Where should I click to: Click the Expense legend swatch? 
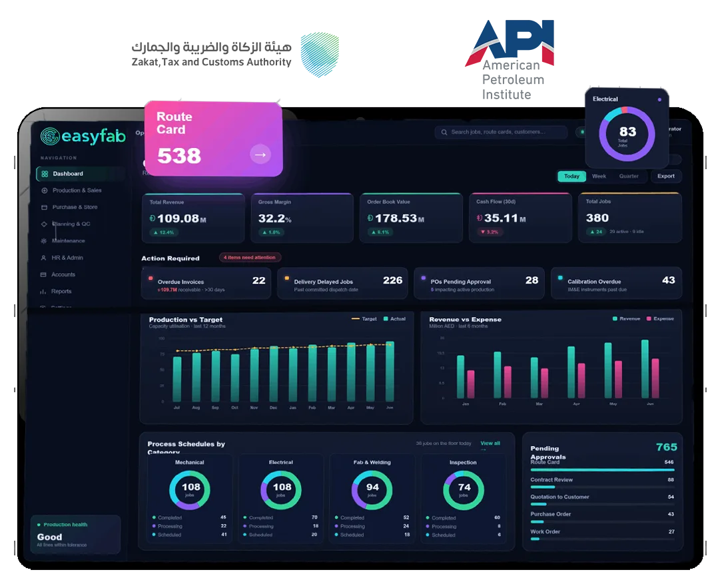coord(649,318)
